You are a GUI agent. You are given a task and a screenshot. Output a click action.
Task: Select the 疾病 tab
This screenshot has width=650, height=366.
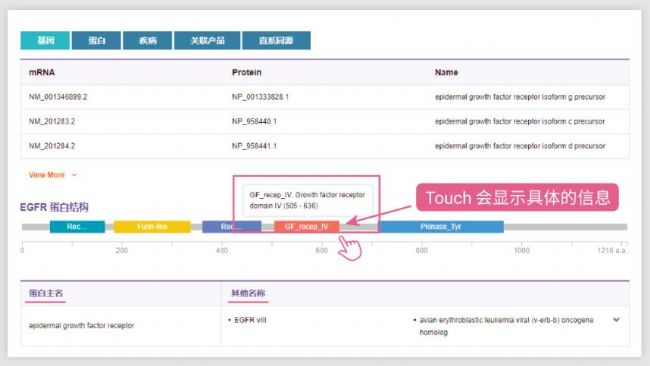(148, 41)
